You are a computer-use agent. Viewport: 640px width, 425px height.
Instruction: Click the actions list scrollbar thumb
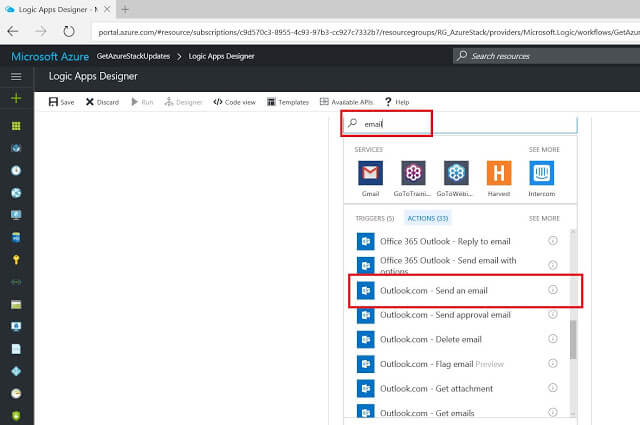pos(573,339)
